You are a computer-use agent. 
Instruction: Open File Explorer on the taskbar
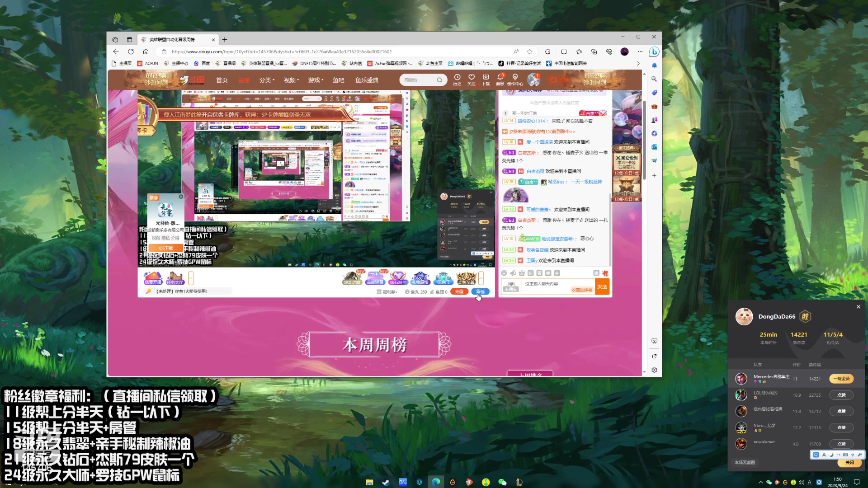[369, 482]
